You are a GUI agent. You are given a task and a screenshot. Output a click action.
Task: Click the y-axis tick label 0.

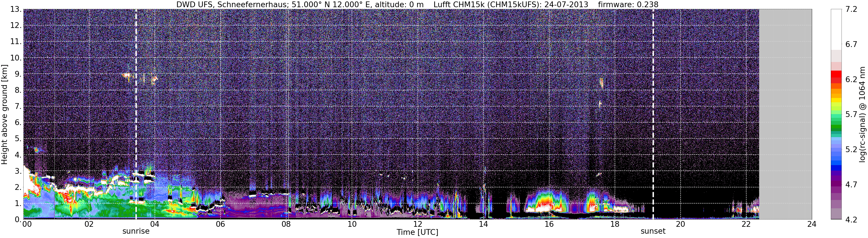click(18, 220)
